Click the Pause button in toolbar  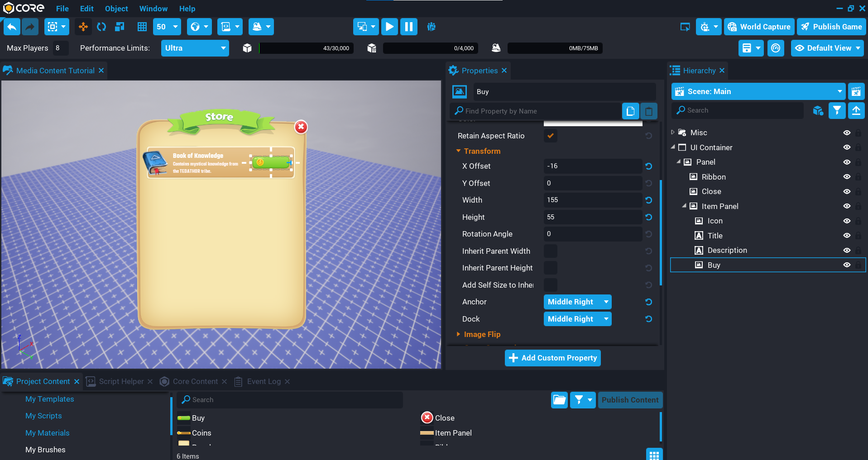click(408, 27)
